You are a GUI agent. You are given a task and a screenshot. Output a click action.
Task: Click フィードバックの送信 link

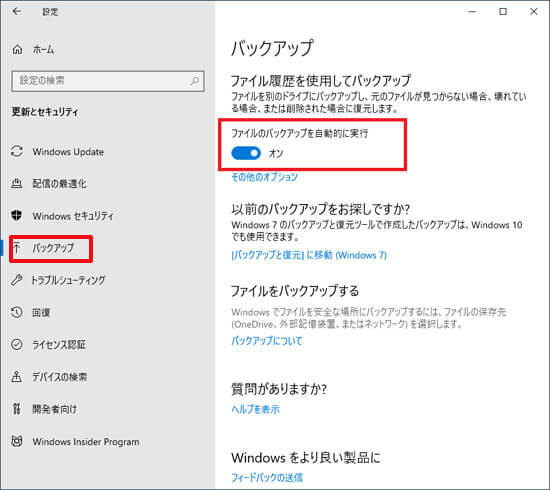(267, 477)
